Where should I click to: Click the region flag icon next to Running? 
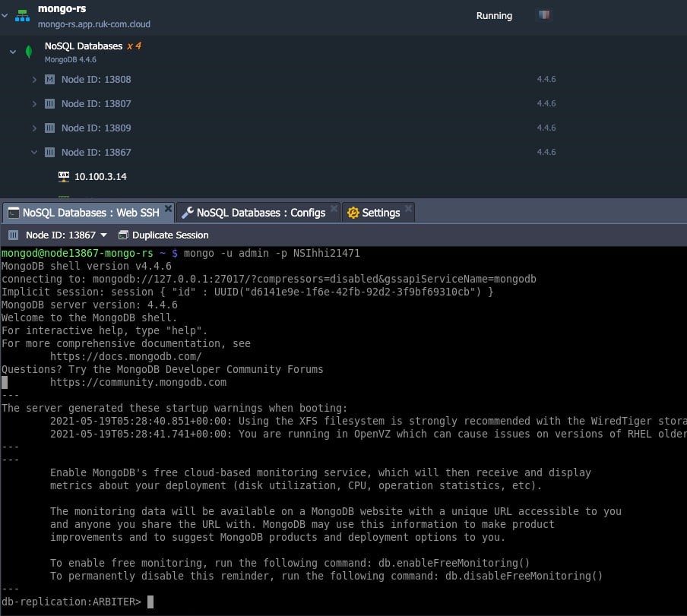click(544, 15)
